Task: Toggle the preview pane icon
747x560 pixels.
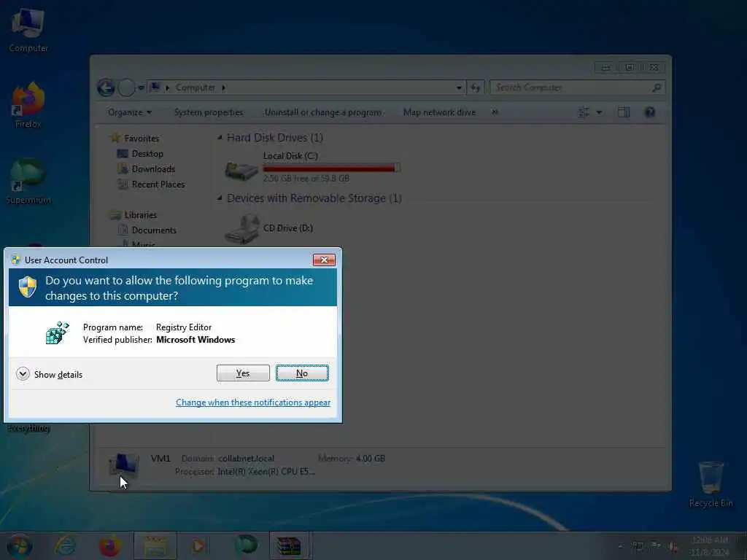Action: click(624, 112)
